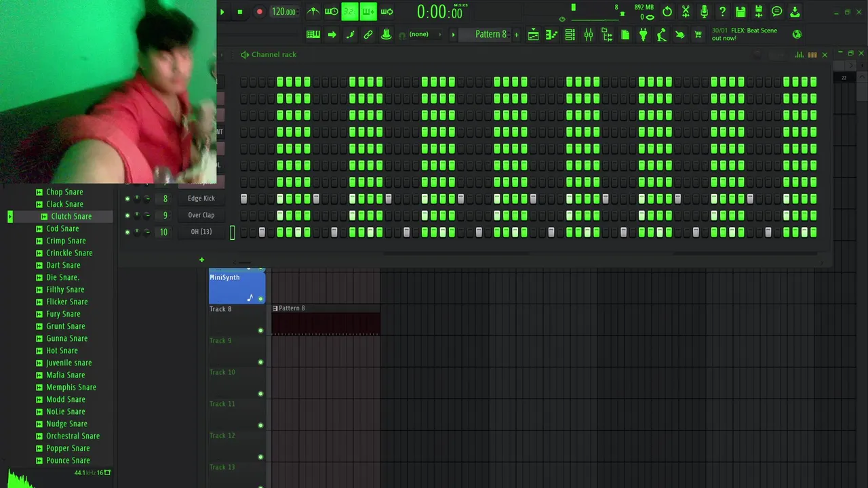Click the export download arrow icon
Image resolution: width=868 pixels, height=488 pixels.
tap(795, 12)
